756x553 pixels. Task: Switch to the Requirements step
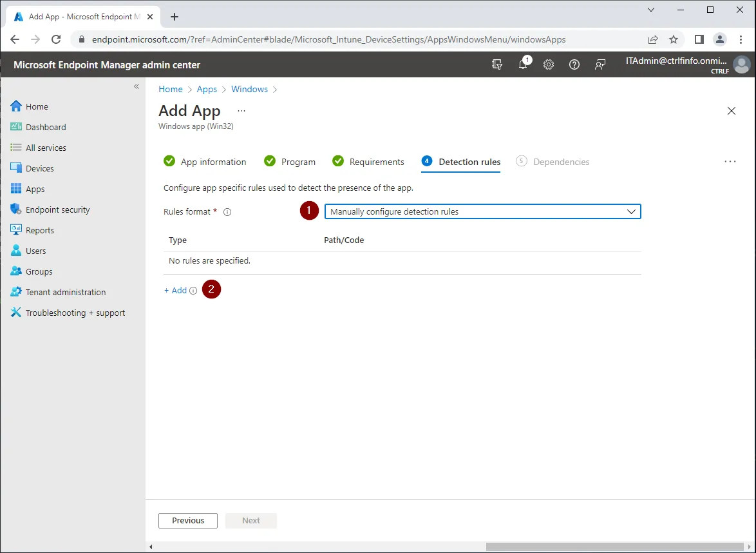point(368,162)
